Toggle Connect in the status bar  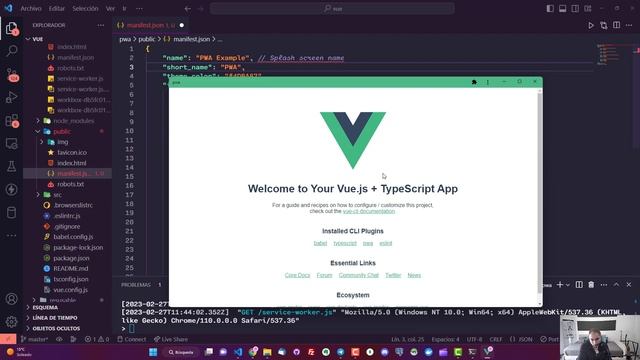point(131,339)
